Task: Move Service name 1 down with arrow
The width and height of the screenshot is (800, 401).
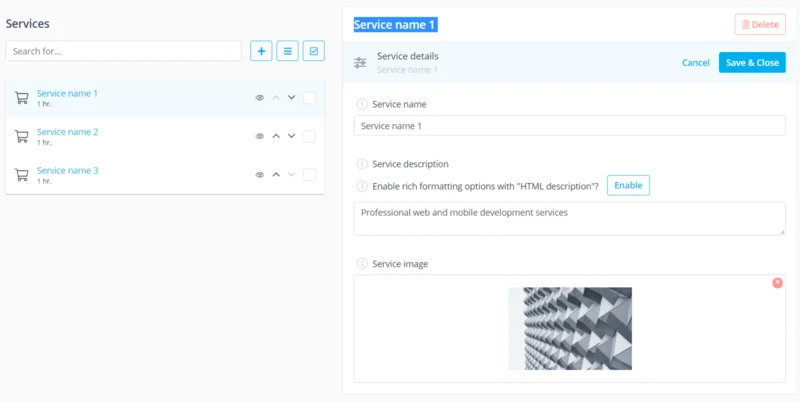Action: click(x=291, y=98)
